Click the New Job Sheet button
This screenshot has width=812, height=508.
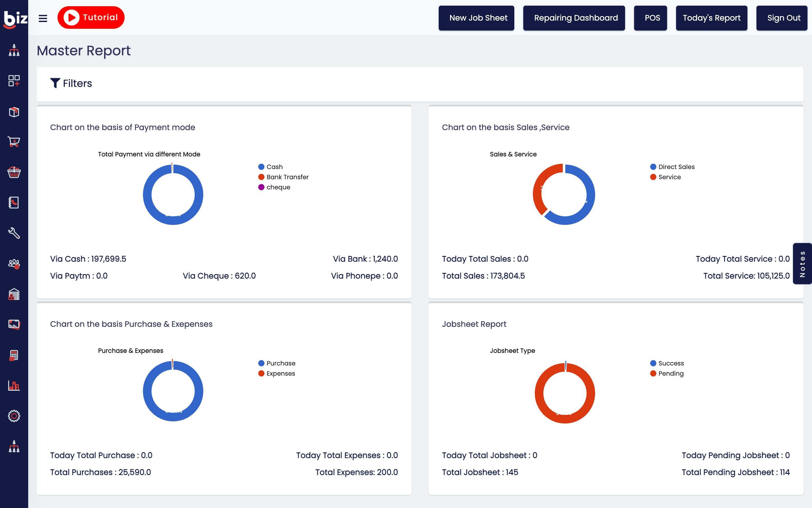(476, 18)
